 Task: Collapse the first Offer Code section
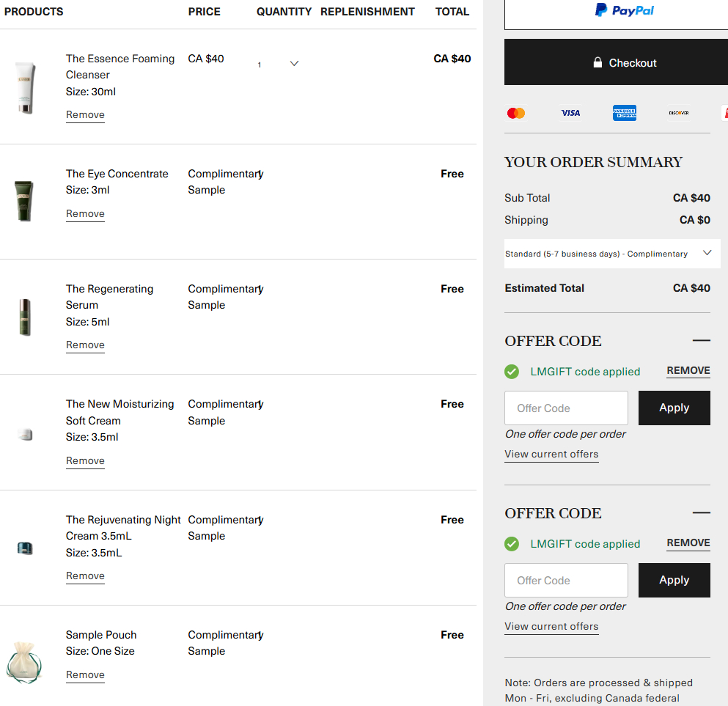(701, 341)
